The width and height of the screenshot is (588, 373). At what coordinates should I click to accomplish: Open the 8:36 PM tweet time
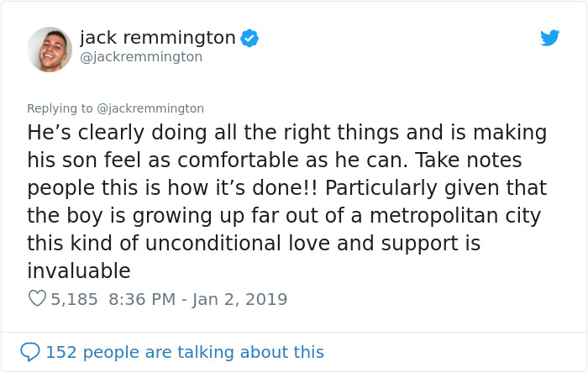(x=142, y=299)
